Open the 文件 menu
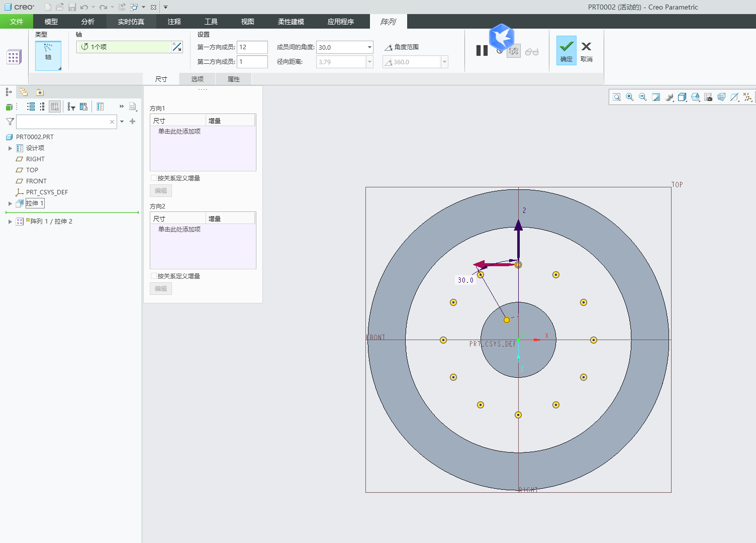Screen dimensions: 756x543 (x=17, y=22)
